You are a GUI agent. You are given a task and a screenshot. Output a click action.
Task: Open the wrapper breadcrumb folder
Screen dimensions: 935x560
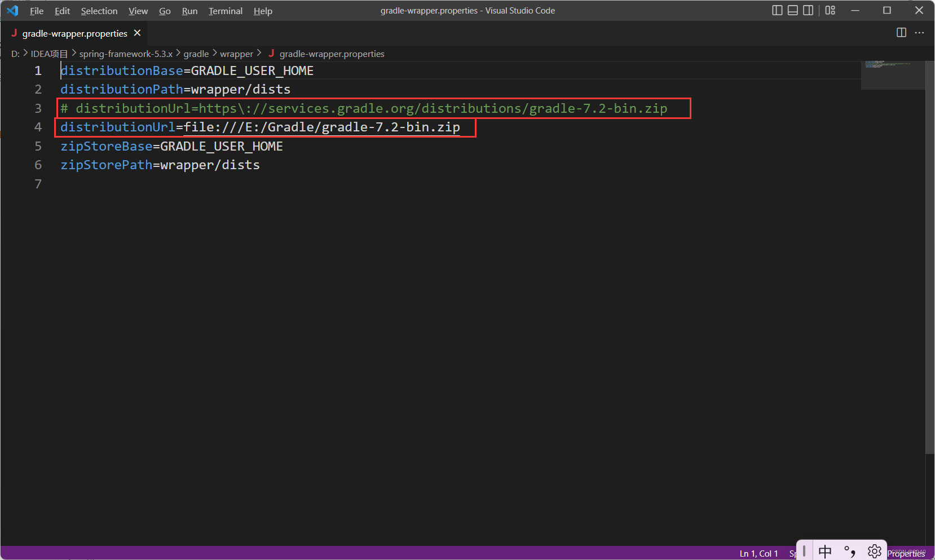pos(236,54)
